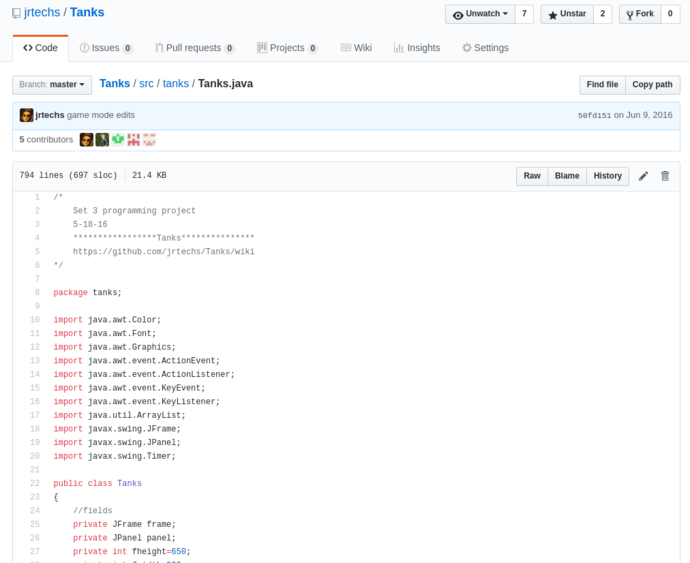Click the repository book icon beside jrtechs
Screen dimensions: 690x563
click(16, 14)
